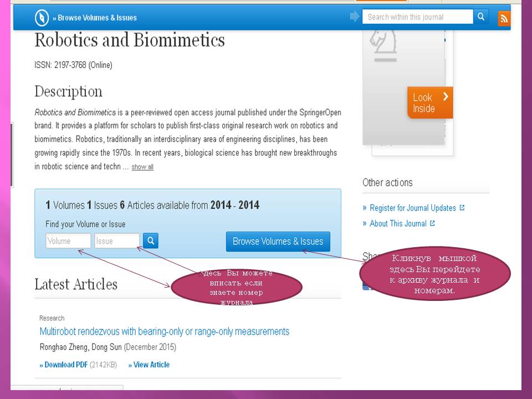Open Multirobot rendezvous article title link
Viewport: 532px width, 399px height.
[x=164, y=331]
